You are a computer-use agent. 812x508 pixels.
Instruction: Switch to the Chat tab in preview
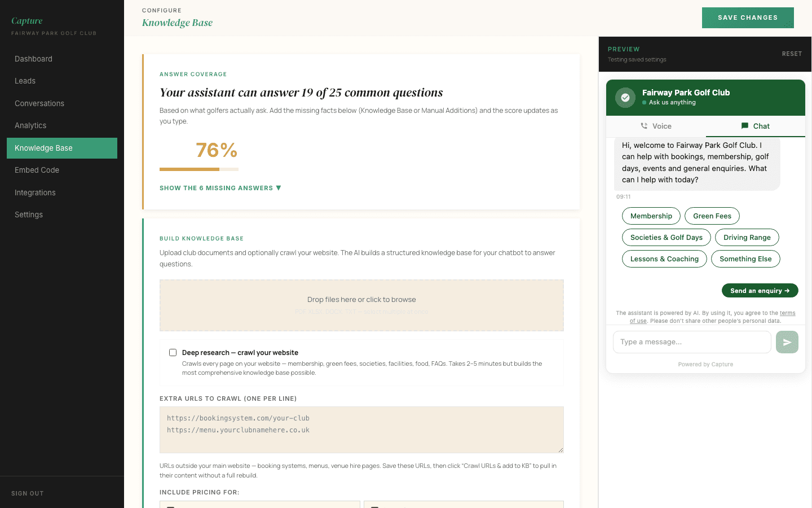click(x=756, y=126)
